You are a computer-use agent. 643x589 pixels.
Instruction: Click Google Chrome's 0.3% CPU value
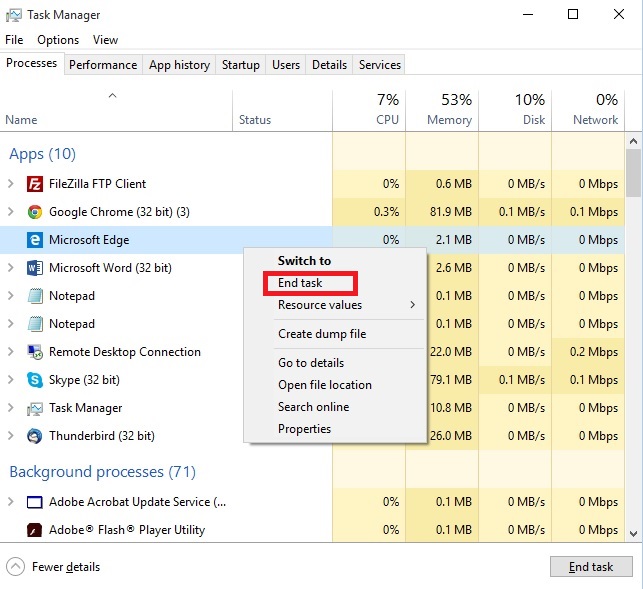pyautogui.click(x=386, y=212)
